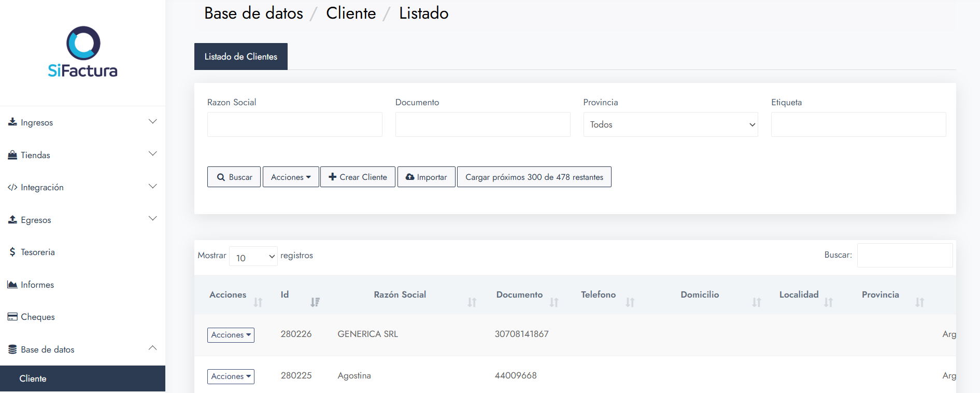Click the Crear Cliente button

tap(358, 177)
